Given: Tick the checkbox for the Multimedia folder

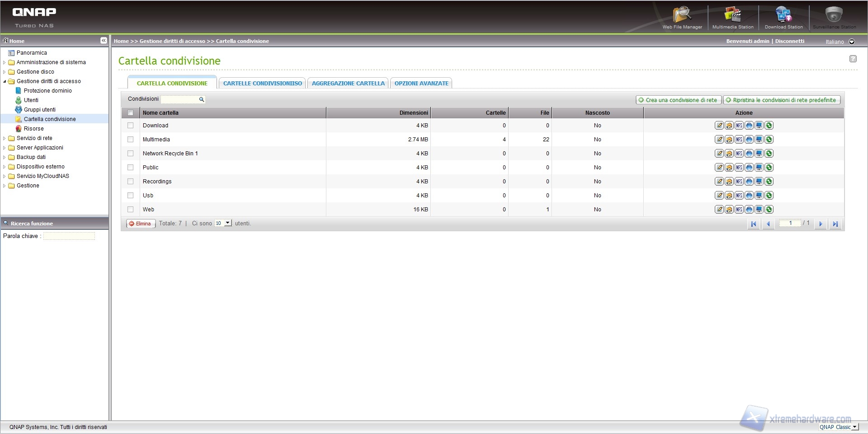Looking at the screenshot, I should pyautogui.click(x=131, y=140).
